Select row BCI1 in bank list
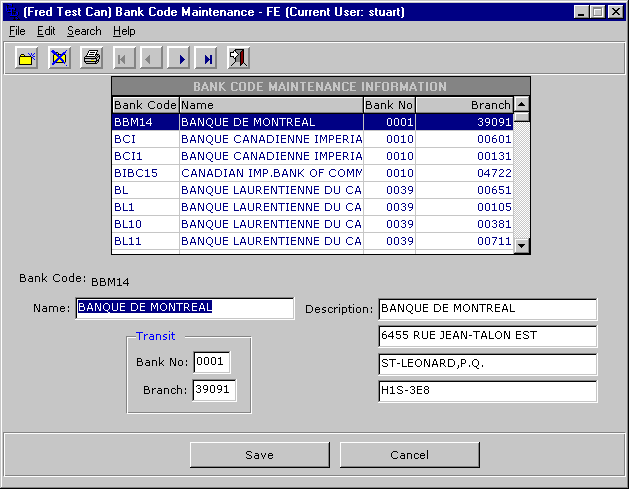The height and width of the screenshot is (489, 629). 312,156
